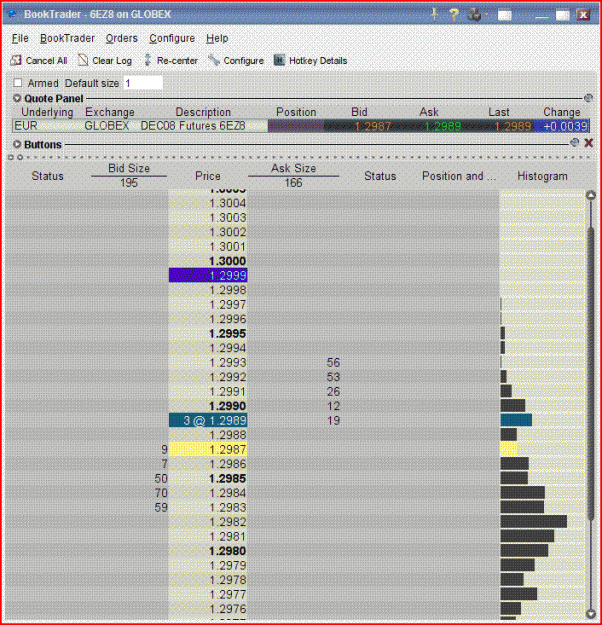Click the pin icon in the title bar

(435, 14)
